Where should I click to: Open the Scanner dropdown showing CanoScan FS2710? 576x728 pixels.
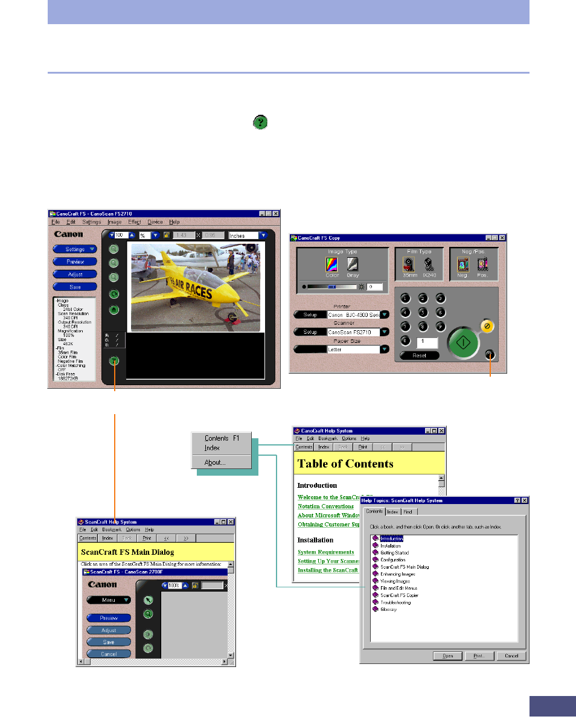[x=385, y=332]
